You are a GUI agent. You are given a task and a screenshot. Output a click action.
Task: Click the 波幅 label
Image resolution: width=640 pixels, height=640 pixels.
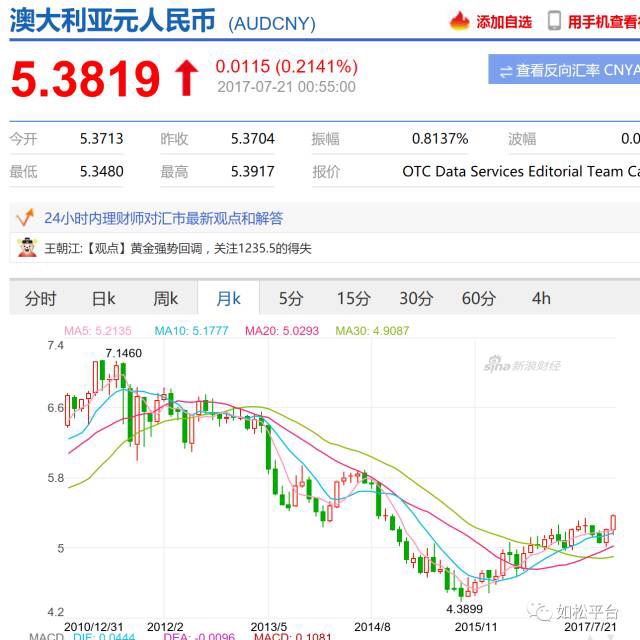coord(522,139)
